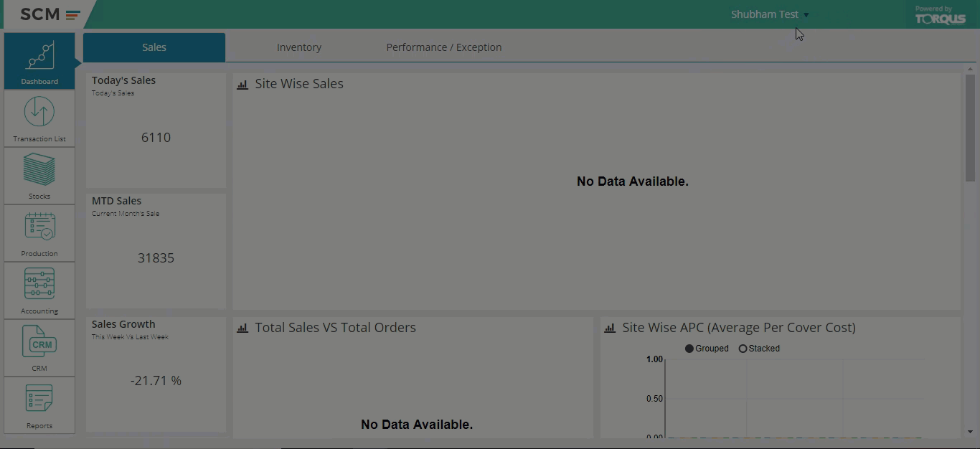
Task: Click the Today's Sales value 6110
Action: (156, 138)
